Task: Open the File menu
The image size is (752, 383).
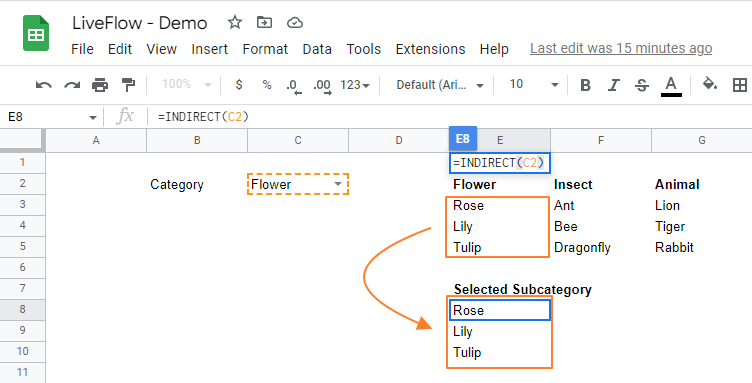Action: (82, 49)
